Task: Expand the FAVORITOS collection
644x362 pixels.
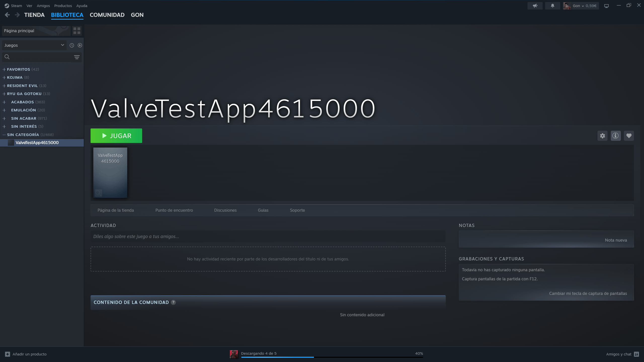Action: click(x=4, y=69)
